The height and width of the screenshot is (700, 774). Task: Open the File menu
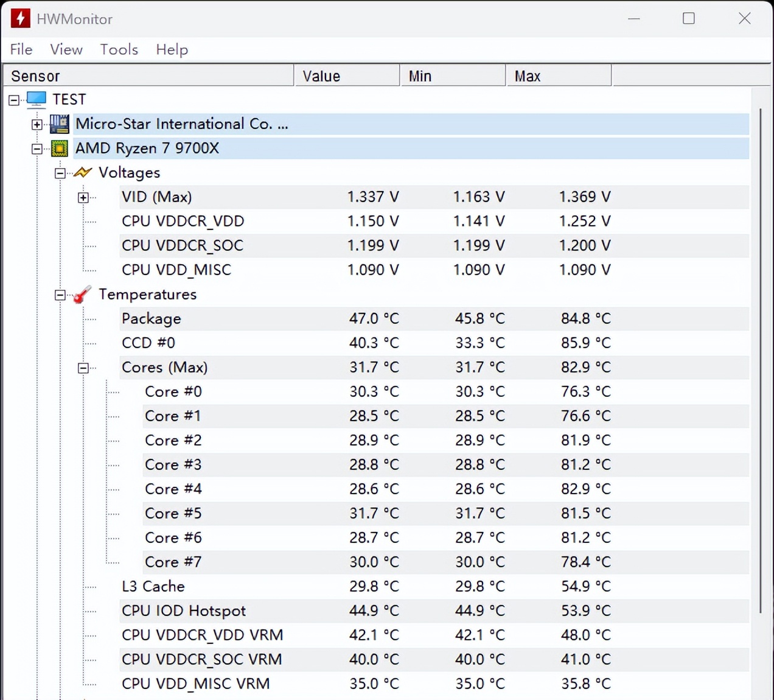[21, 49]
